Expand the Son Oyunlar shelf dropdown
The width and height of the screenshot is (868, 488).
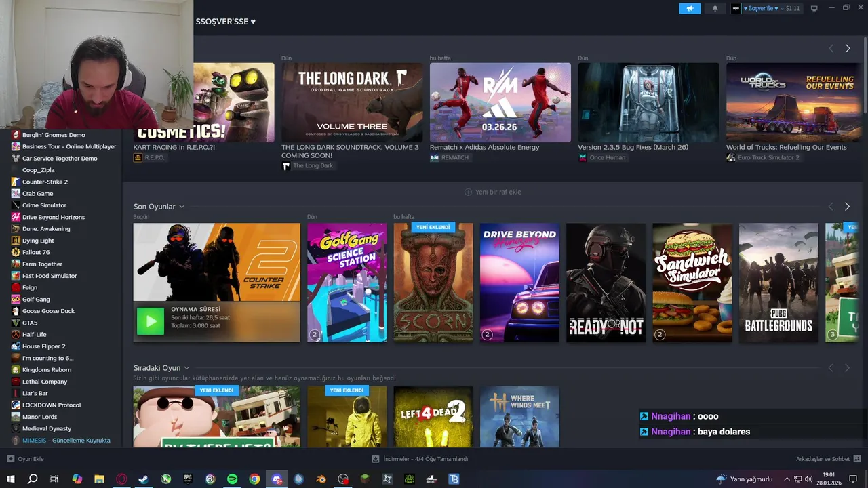(x=182, y=207)
